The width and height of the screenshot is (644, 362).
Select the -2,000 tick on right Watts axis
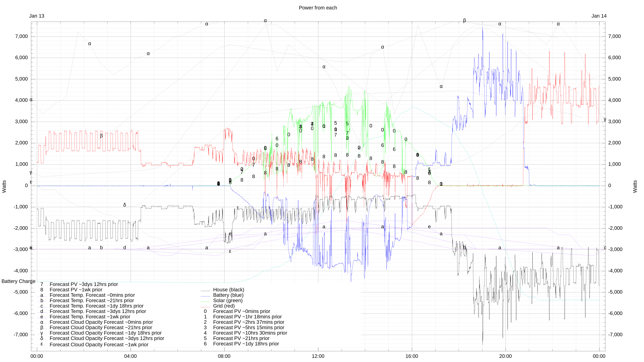pyautogui.click(x=615, y=228)
